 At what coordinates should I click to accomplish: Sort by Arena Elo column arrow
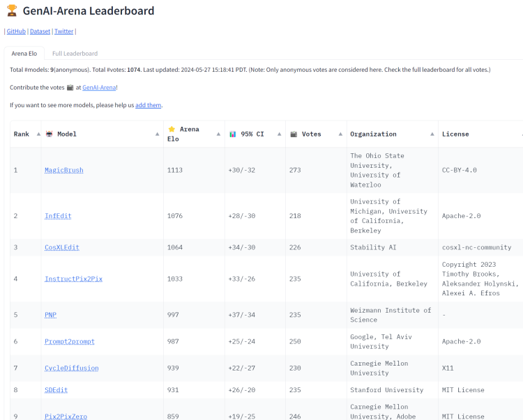218,134
